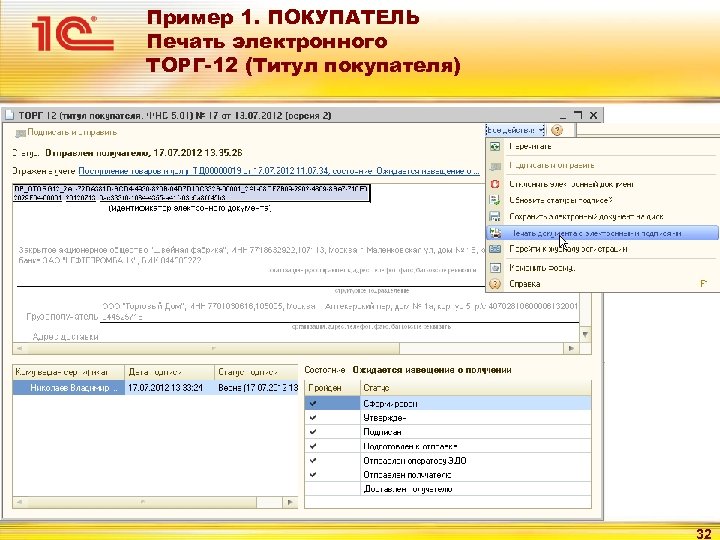Image resolution: width=720 pixels, height=540 pixels.
Task: Choose Печать документа с электронными подписями
Action: [x=602, y=233]
